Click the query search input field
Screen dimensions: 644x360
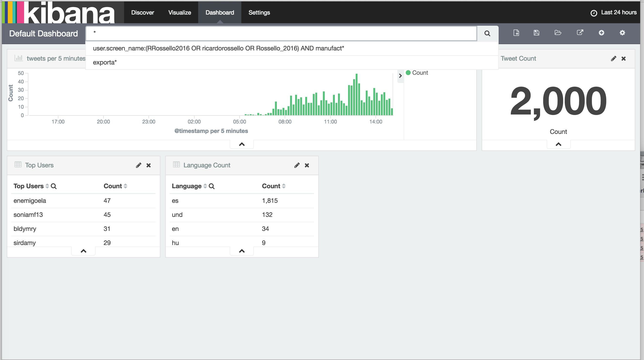(x=281, y=33)
